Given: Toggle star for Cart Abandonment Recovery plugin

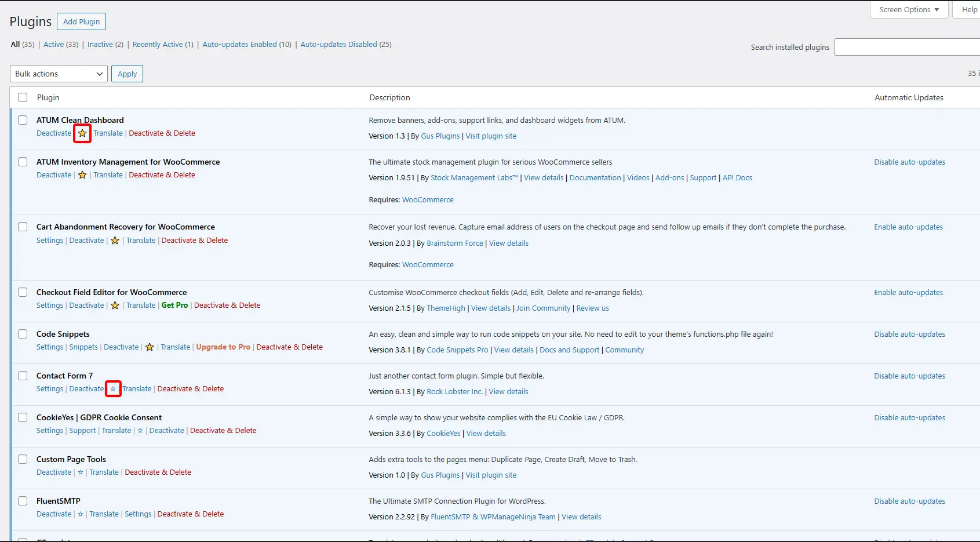Looking at the screenshot, I should coord(115,241).
